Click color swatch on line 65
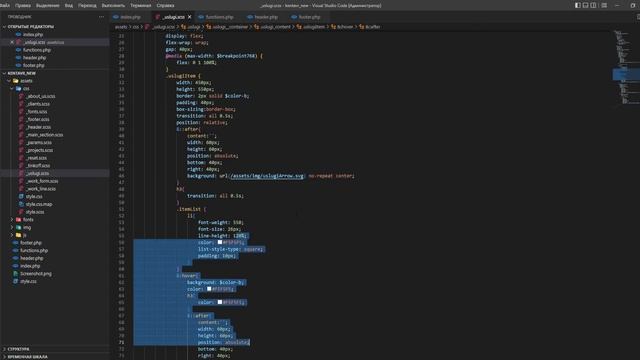 pyautogui.click(x=220, y=302)
